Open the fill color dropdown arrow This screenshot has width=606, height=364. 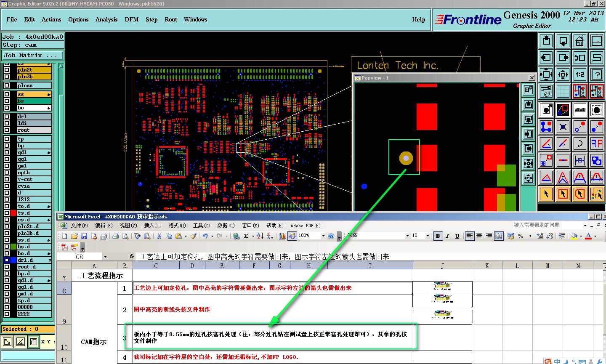[x=581, y=236]
